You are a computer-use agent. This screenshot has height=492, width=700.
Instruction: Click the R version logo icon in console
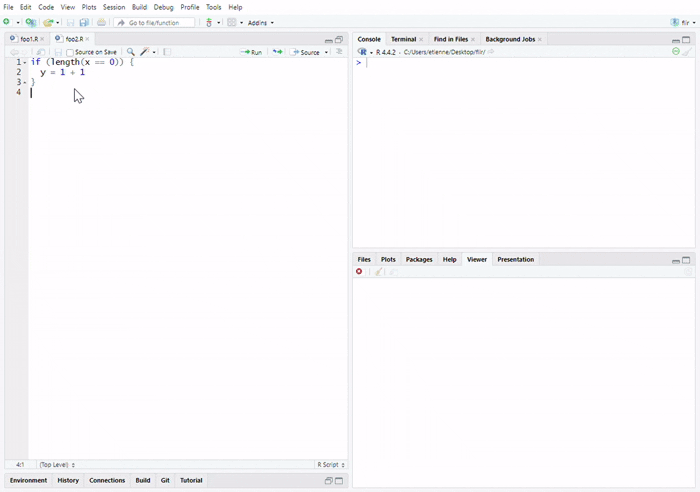click(362, 52)
